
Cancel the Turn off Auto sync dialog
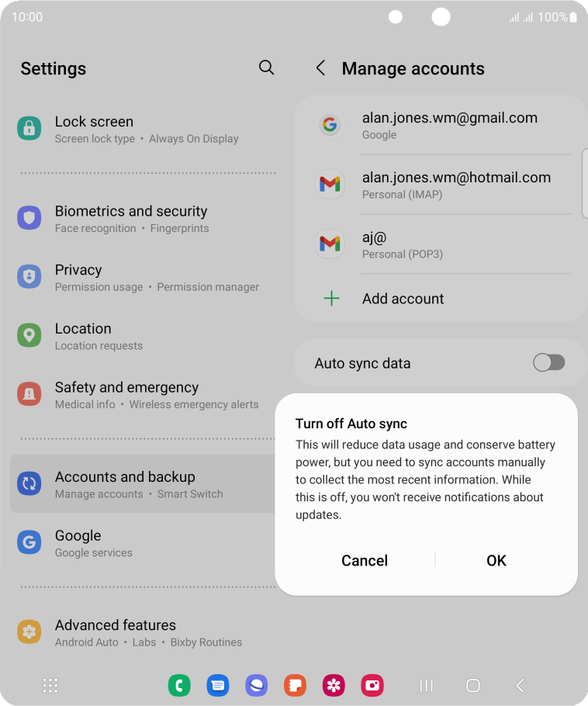[365, 561]
